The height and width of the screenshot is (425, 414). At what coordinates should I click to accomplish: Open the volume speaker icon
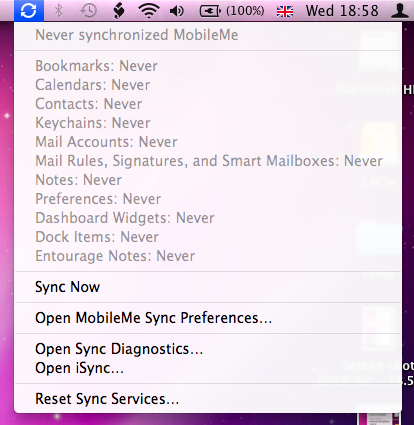[177, 11]
